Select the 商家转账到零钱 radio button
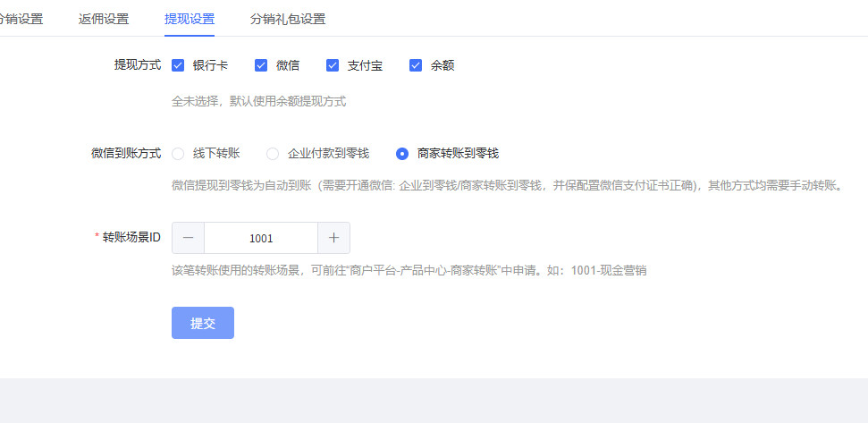 coord(402,154)
